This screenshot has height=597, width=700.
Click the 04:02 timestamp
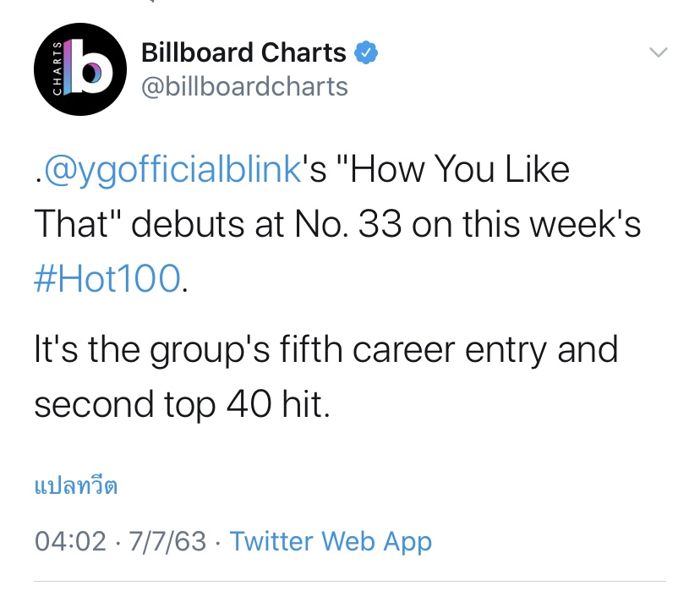[x=70, y=541]
